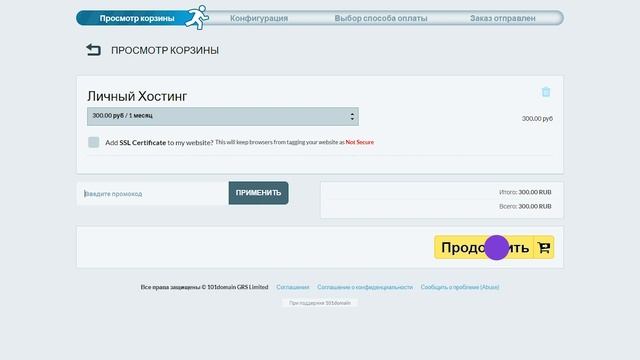640x360 pixels.
Task: Click the ПРИМЕНИТЬ promo code button
Action: tap(258, 193)
